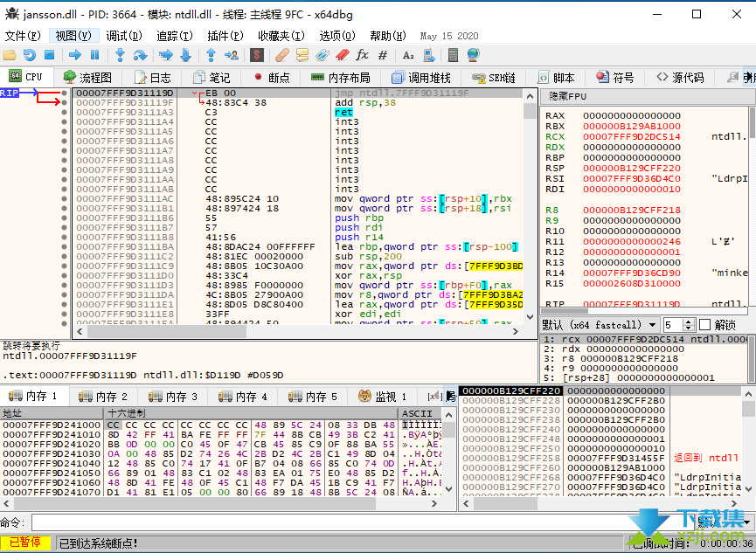
Task: Stop debugging with the blue square icon
Action: (49, 55)
